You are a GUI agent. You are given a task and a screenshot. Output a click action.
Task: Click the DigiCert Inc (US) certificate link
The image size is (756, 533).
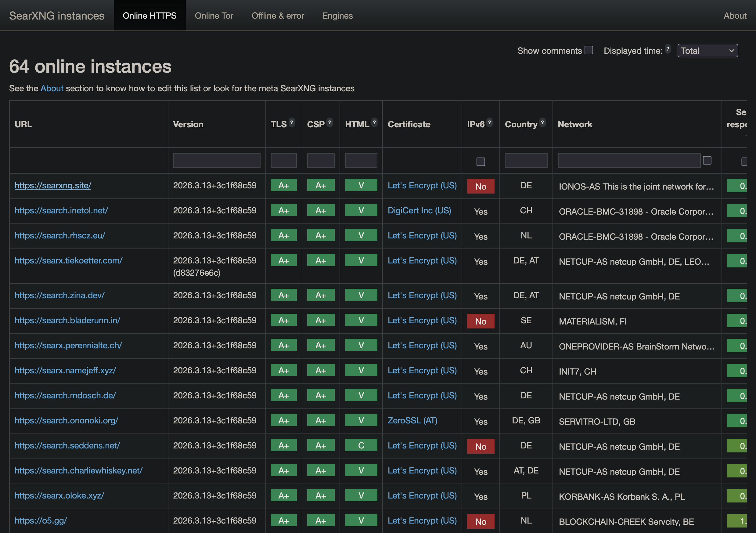pos(419,211)
